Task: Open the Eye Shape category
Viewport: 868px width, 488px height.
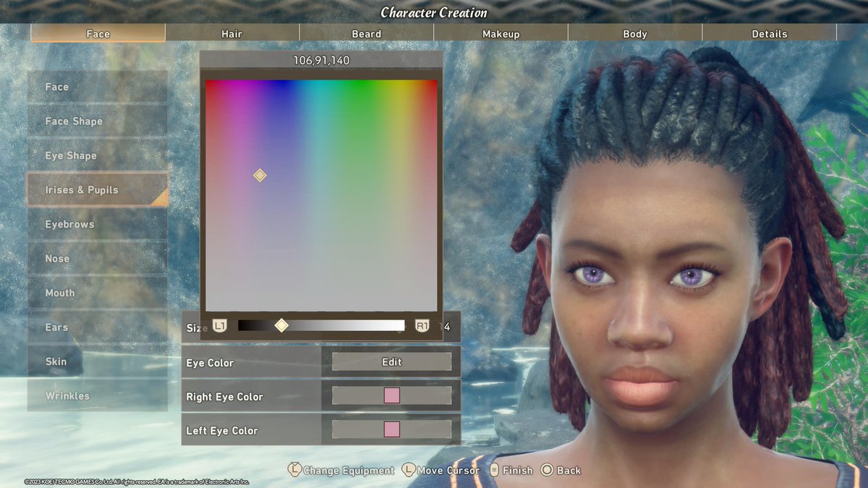Action: [x=97, y=155]
